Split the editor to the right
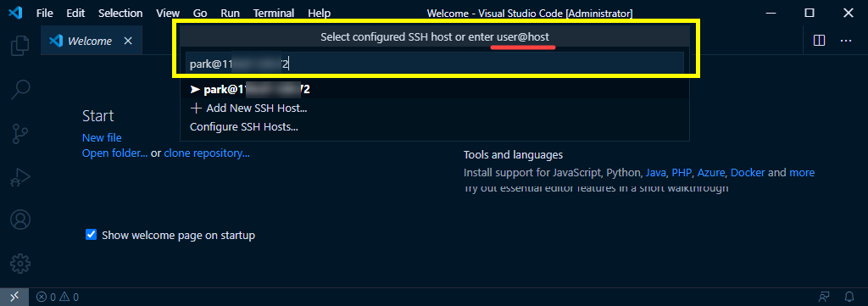 point(820,41)
